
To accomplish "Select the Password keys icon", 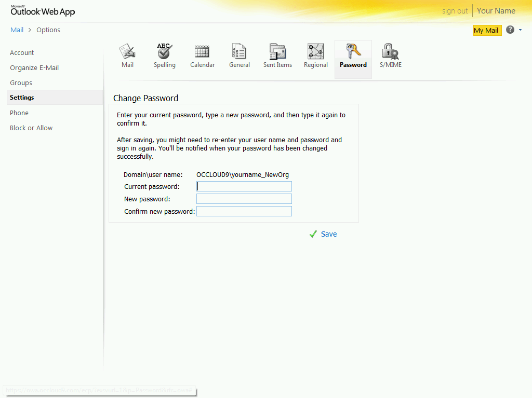I will [353, 51].
